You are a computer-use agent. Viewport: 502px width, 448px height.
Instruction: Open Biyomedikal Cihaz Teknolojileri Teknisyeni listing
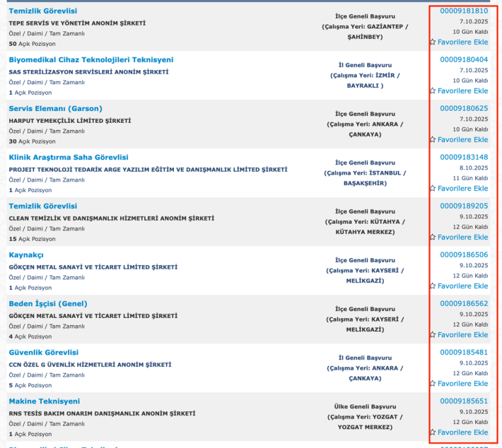coord(91,60)
